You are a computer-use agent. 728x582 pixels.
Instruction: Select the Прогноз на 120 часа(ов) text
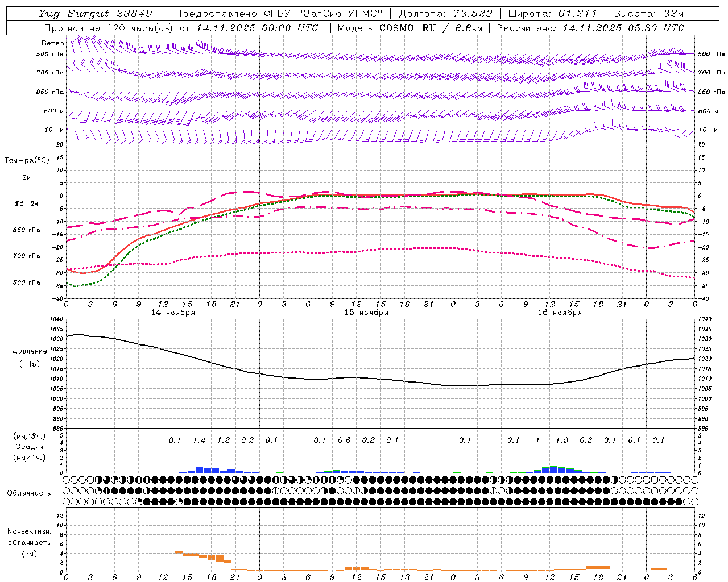tap(110, 28)
